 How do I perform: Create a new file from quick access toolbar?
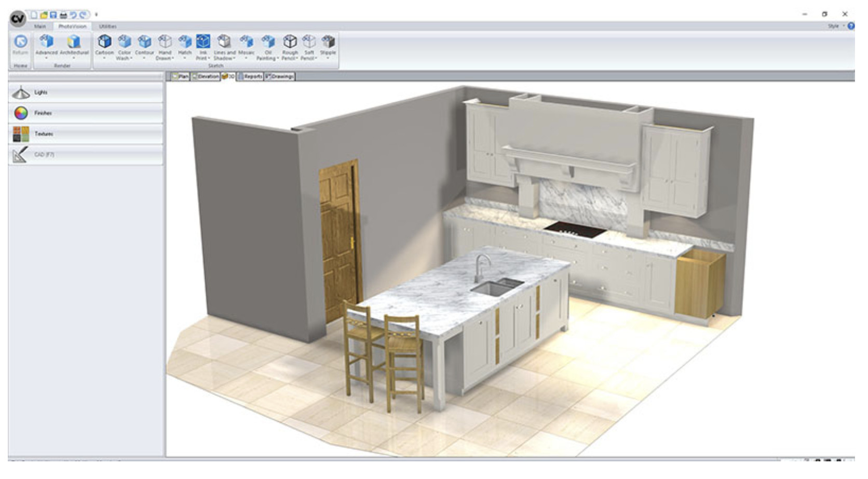click(x=34, y=15)
